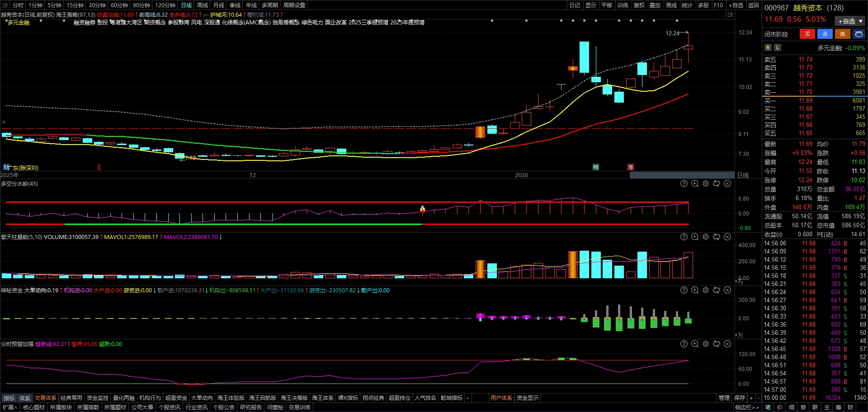Image resolution: width=868 pixels, height=412 pixels.
Task: Toggle 平移 pan mode
Action: coord(607,5)
